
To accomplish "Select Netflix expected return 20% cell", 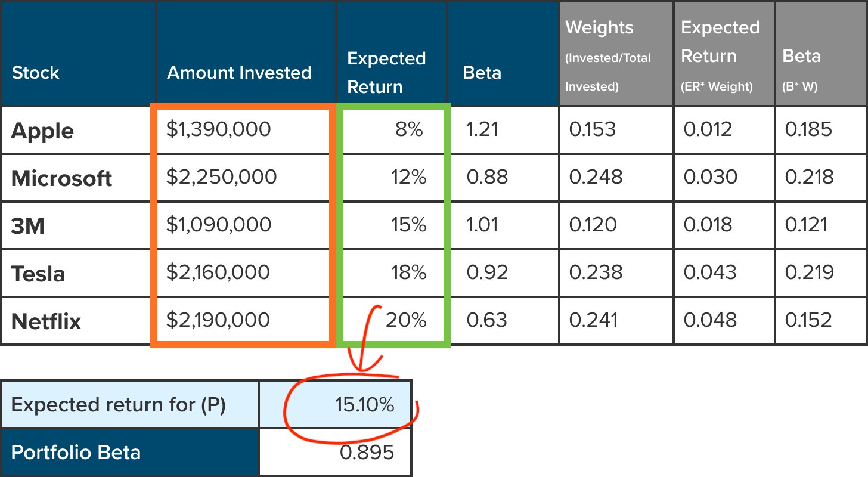I will [x=392, y=320].
